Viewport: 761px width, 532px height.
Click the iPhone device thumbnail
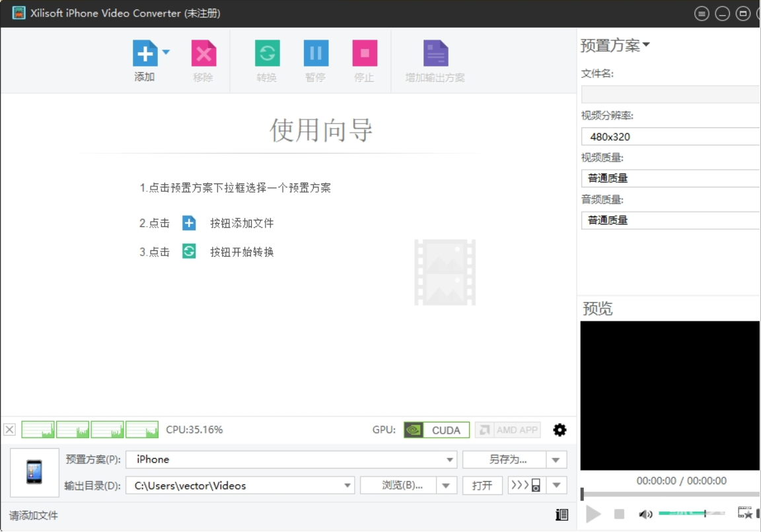[x=34, y=473]
